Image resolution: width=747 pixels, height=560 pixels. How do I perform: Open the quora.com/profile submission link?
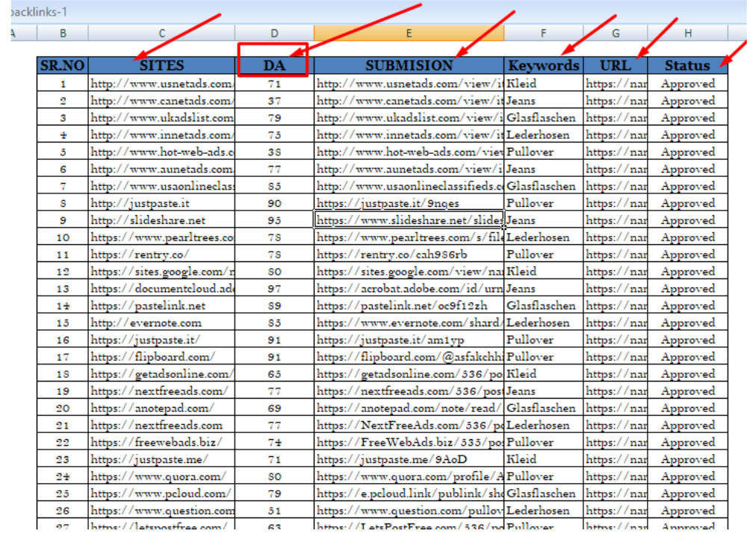click(x=409, y=476)
